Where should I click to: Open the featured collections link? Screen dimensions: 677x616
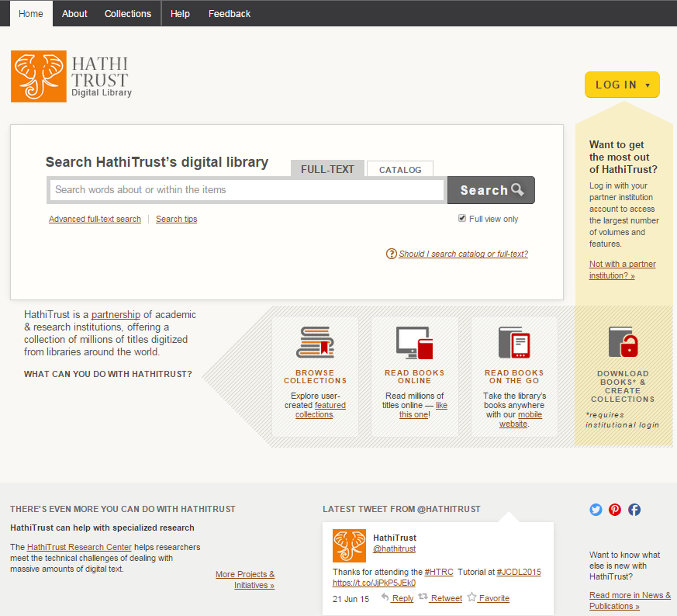point(320,410)
